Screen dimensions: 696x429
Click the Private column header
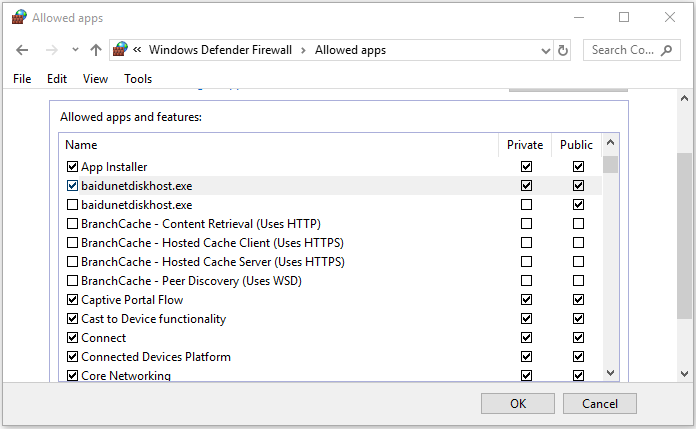[x=525, y=145]
